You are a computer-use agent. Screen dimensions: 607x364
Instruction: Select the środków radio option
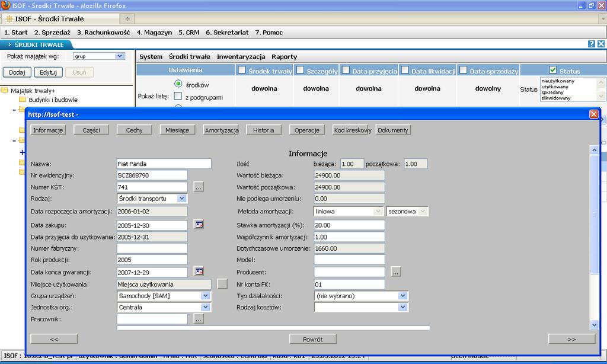pos(178,84)
